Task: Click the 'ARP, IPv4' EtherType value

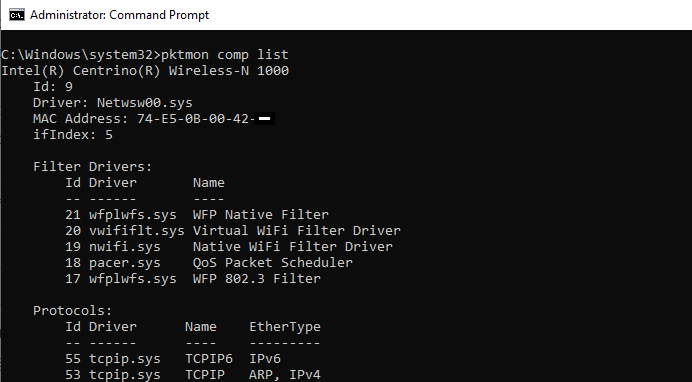Action: tap(285, 375)
